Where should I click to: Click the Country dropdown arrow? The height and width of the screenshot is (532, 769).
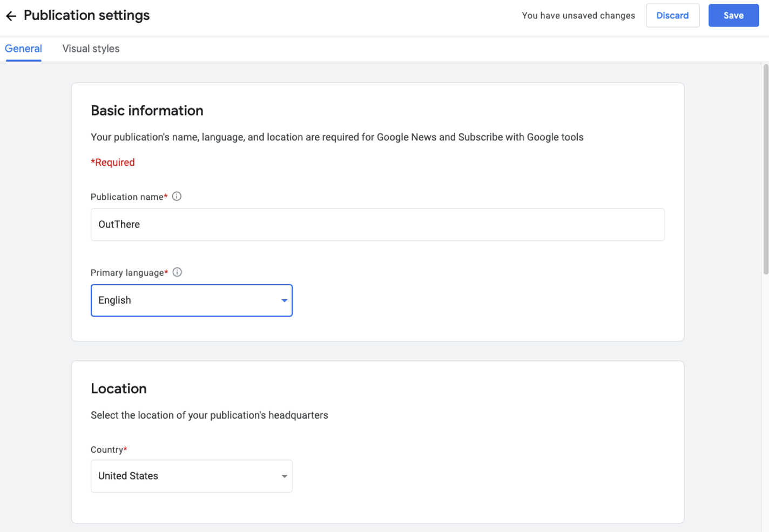click(x=284, y=476)
